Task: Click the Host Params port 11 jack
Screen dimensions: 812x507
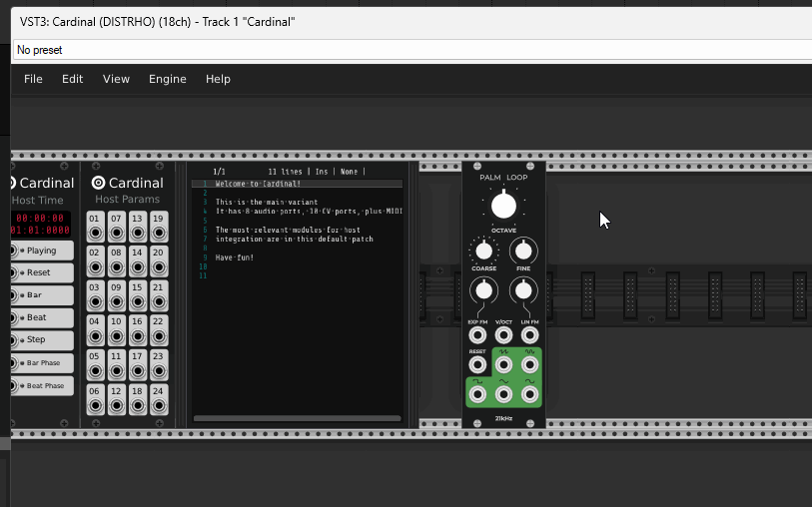Action: point(117,371)
